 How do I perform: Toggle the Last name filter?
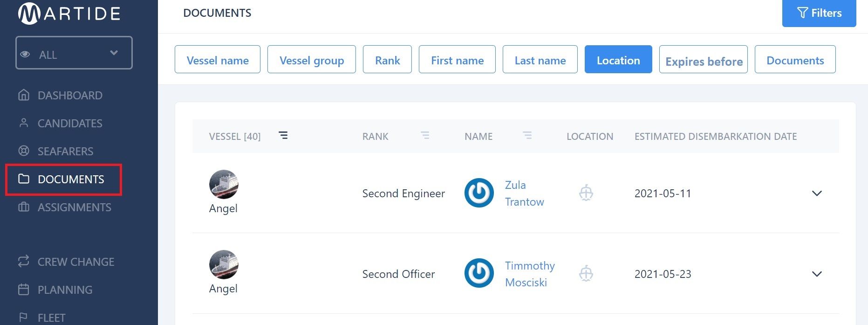coord(540,59)
